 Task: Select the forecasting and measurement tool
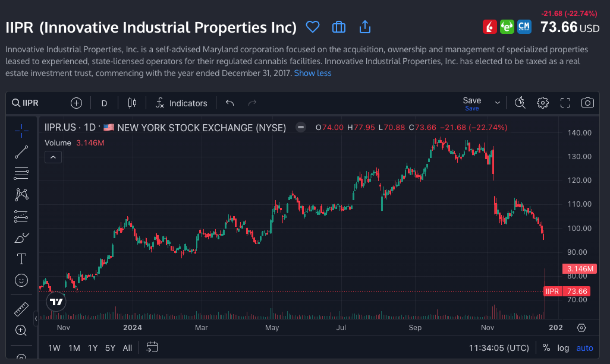21,216
